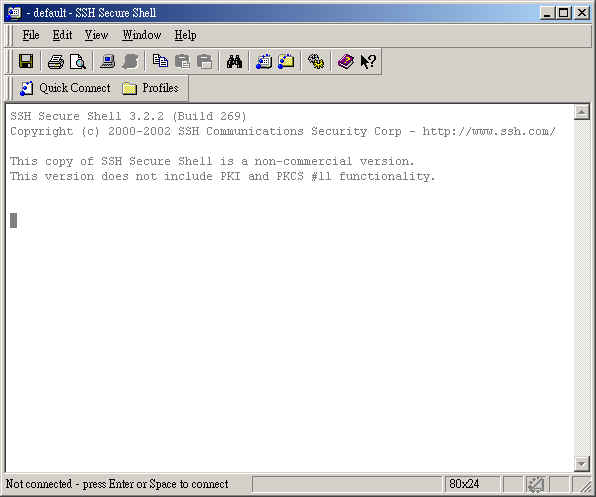Click the 'PKI and PKCS #11 functionality' line

coord(223,177)
